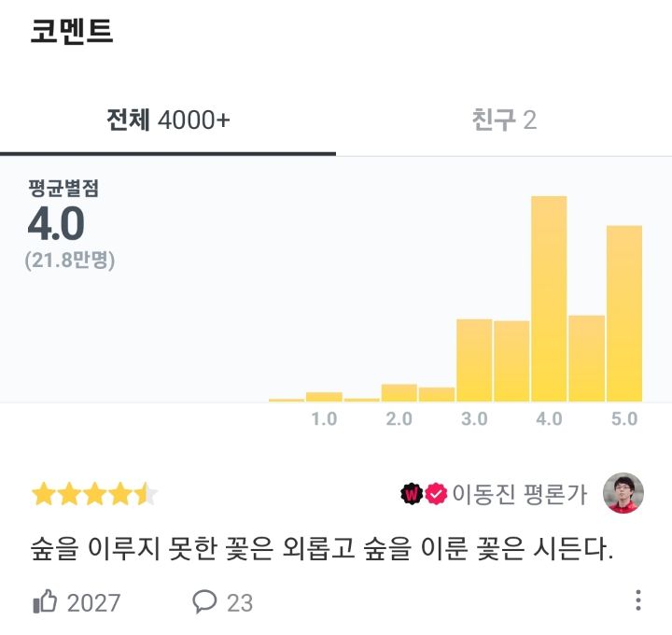Click the 4.0 average rating score
Viewport: 672px width, 635px height.
(56, 223)
